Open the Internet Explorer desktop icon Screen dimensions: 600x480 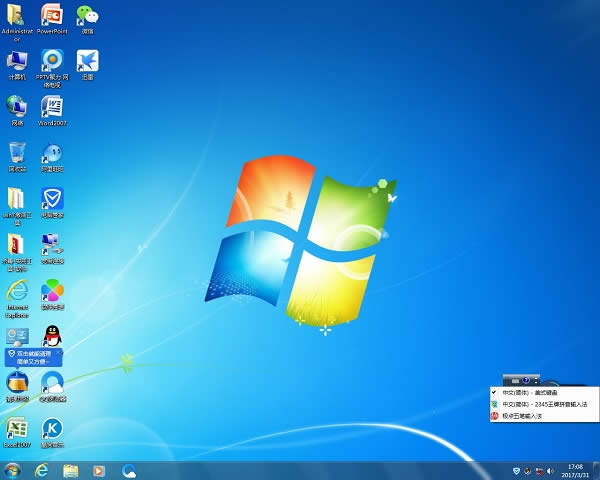click(17, 291)
